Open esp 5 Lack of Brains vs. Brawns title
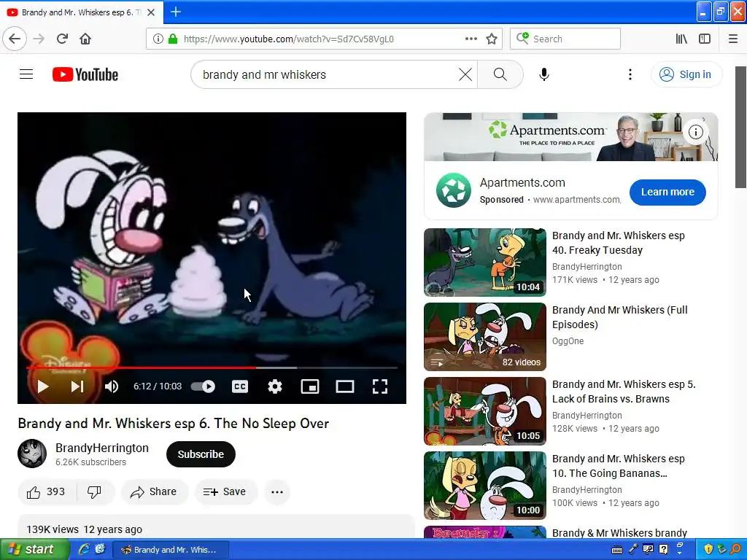This screenshot has height=560, width=747. [x=624, y=392]
